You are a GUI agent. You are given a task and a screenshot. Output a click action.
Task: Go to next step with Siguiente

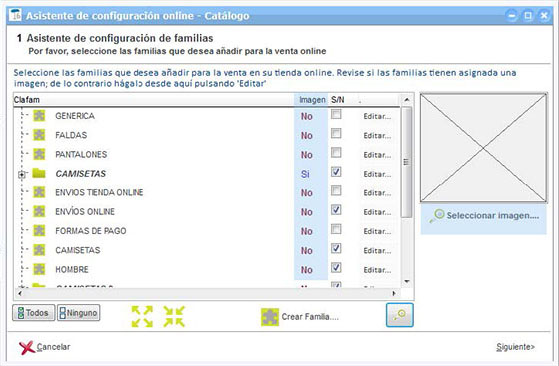(x=515, y=347)
